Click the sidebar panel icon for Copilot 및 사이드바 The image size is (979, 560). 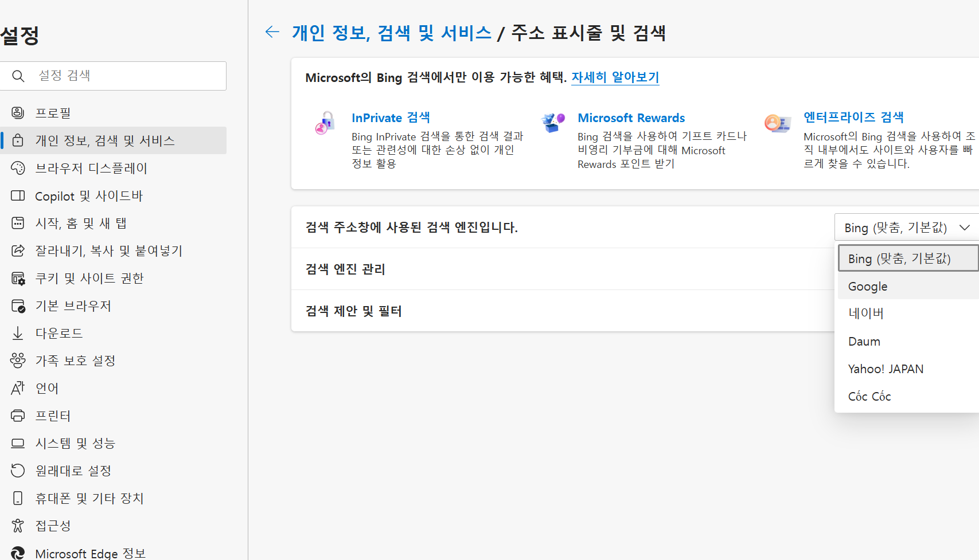click(18, 195)
